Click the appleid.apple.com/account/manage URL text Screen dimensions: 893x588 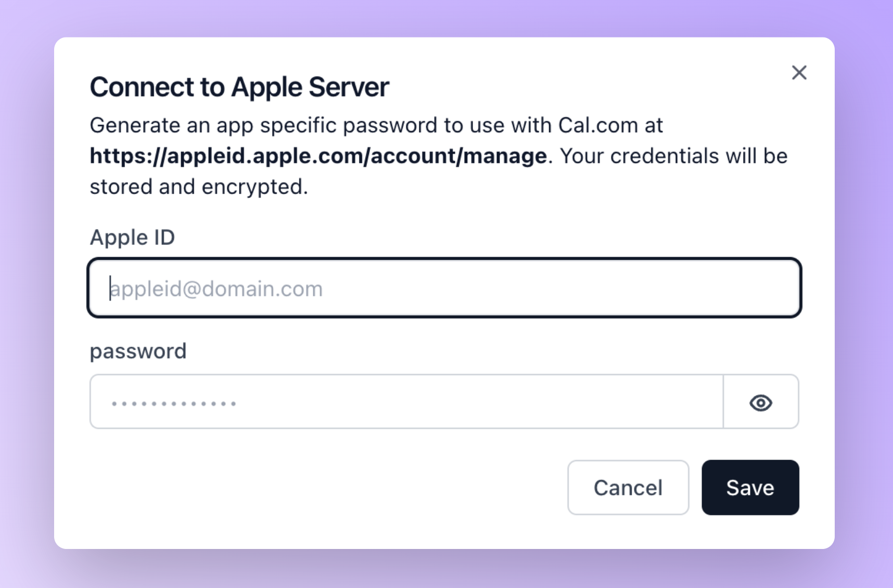coord(318,156)
